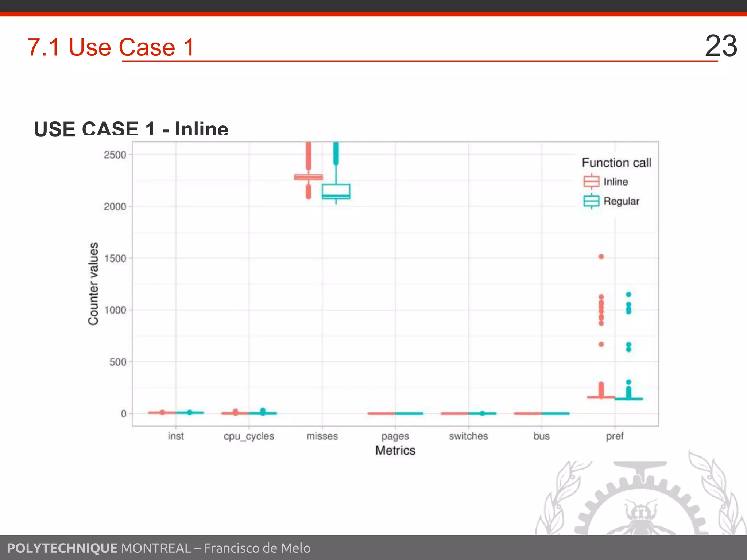Click the 1000 y-axis tick label
Viewport: 747px width, 560px height.
click(x=115, y=310)
